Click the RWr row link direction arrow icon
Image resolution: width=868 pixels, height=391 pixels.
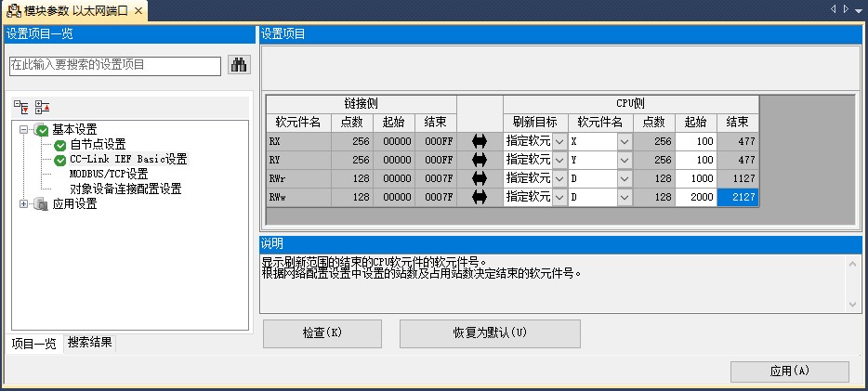480,178
